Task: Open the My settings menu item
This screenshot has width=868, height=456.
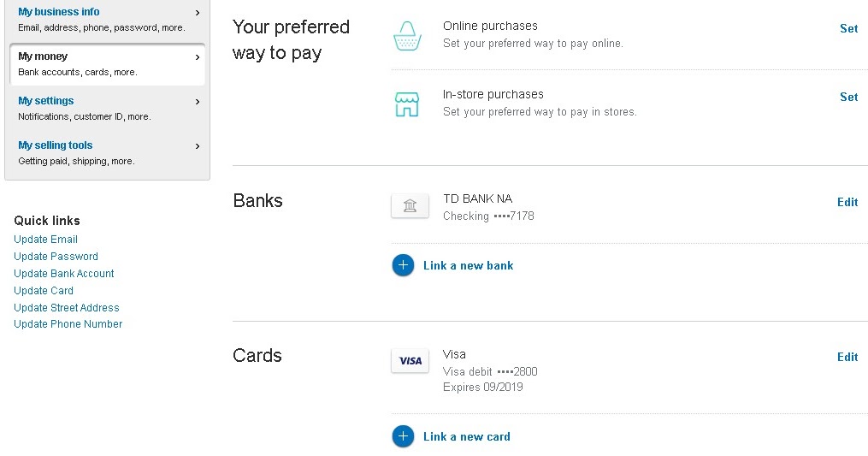Action: (x=108, y=108)
